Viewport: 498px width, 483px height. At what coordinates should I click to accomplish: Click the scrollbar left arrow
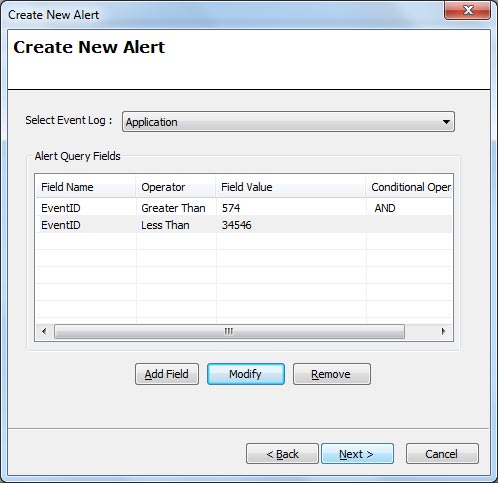pyautogui.click(x=44, y=331)
